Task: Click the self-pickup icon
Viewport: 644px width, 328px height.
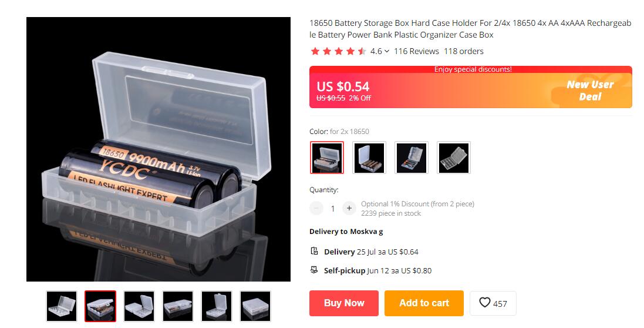Action: [x=314, y=270]
